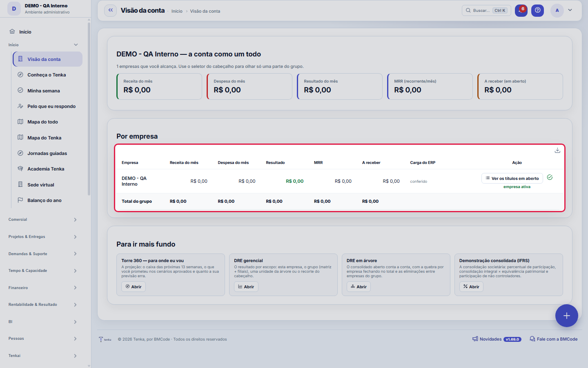Click the flag icon for Balanço do ano
Viewport: 588px width, 368px height.
click(x=20, y=200)
